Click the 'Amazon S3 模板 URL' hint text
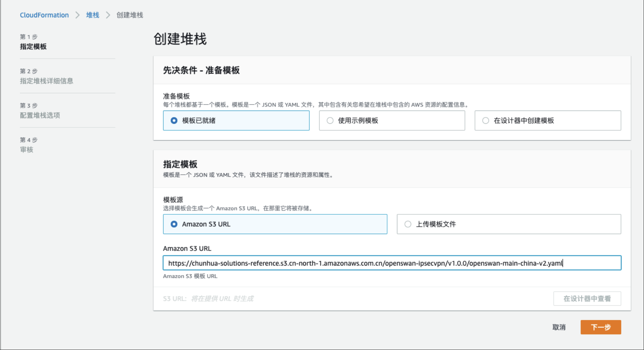The height and width of the screenshot is (350, 644). click(190, 276)
